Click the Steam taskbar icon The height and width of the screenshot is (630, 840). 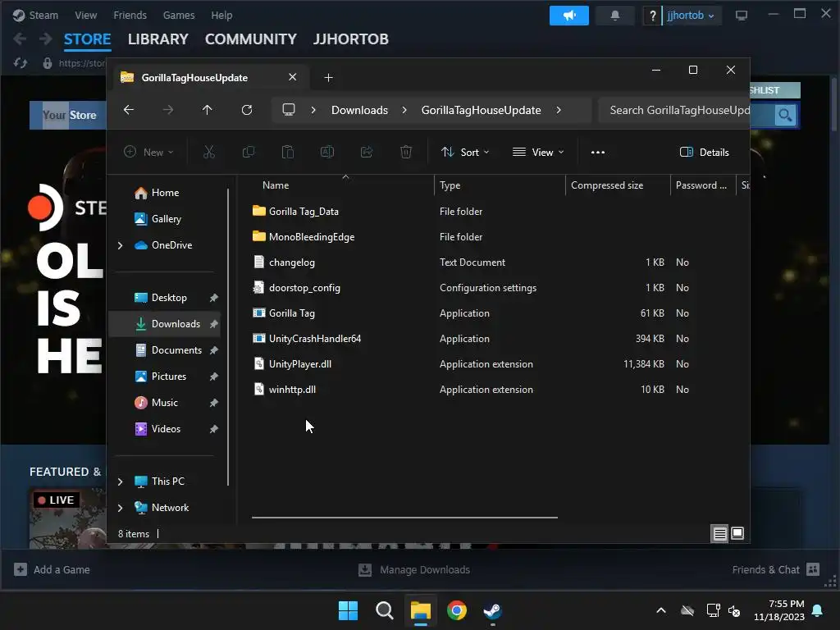[x=492, y=610]
